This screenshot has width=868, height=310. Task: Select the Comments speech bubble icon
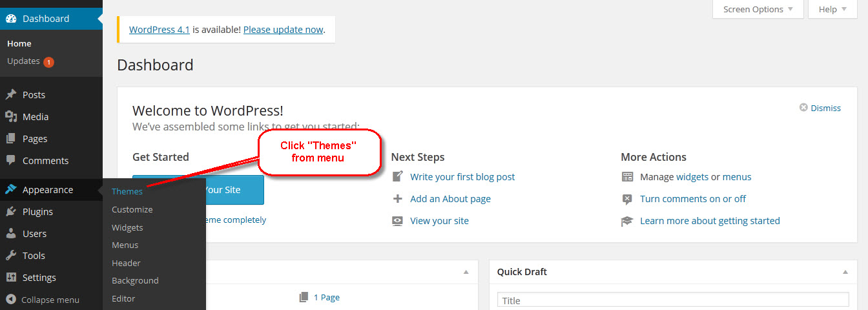tap(11, 161)
